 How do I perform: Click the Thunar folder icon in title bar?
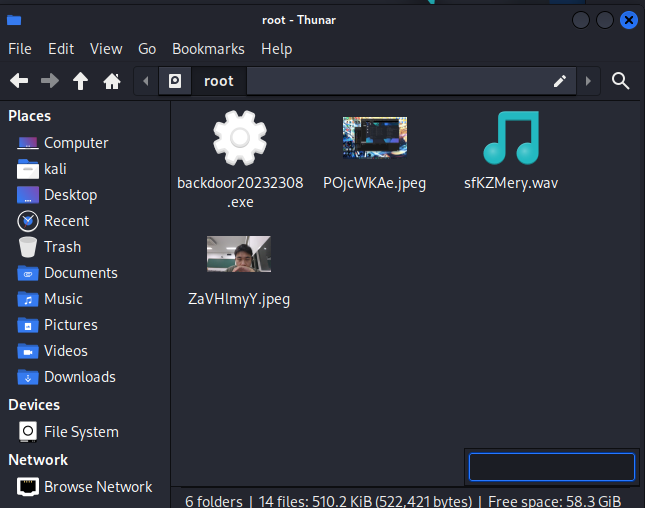click(14, 20)
